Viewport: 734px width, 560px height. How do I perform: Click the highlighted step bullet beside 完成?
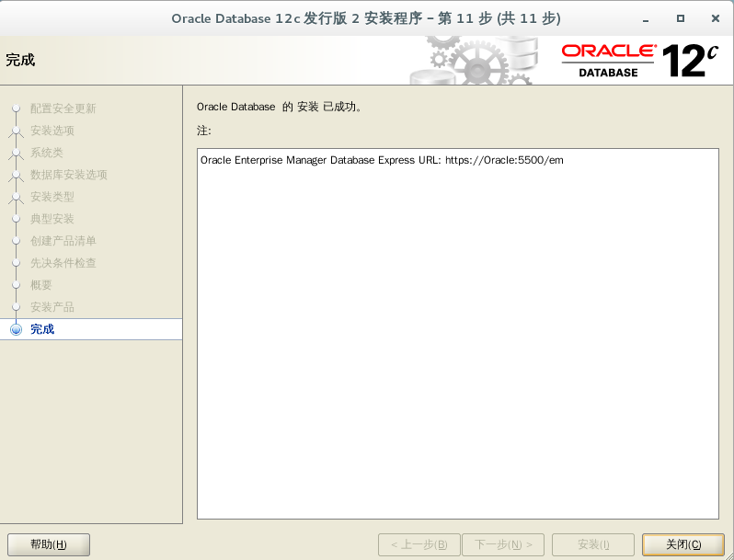(16, 329)
